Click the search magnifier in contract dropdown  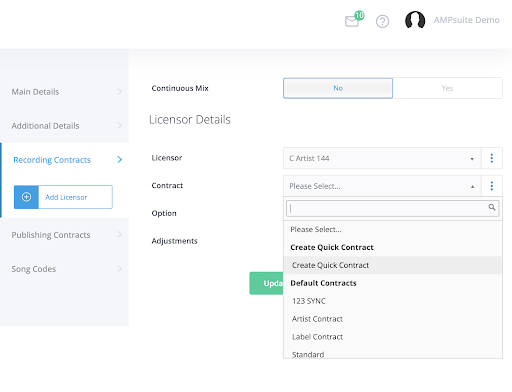click(492, 207)
